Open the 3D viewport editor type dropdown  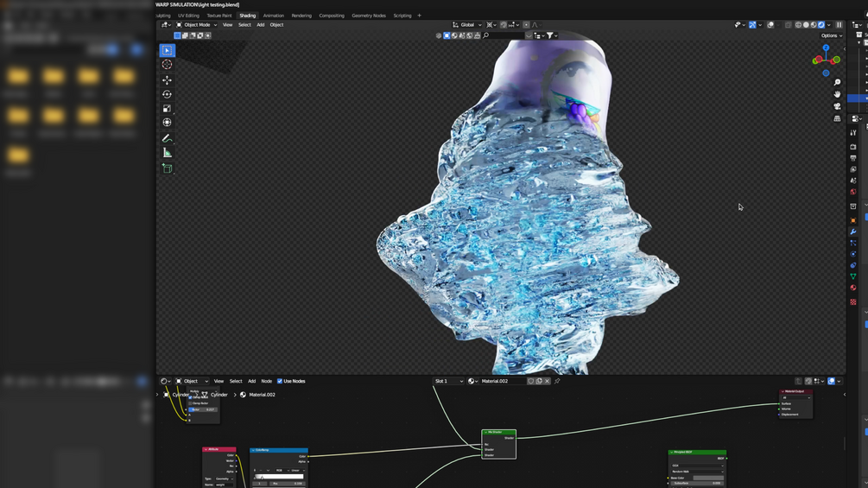tap(166, 25)
